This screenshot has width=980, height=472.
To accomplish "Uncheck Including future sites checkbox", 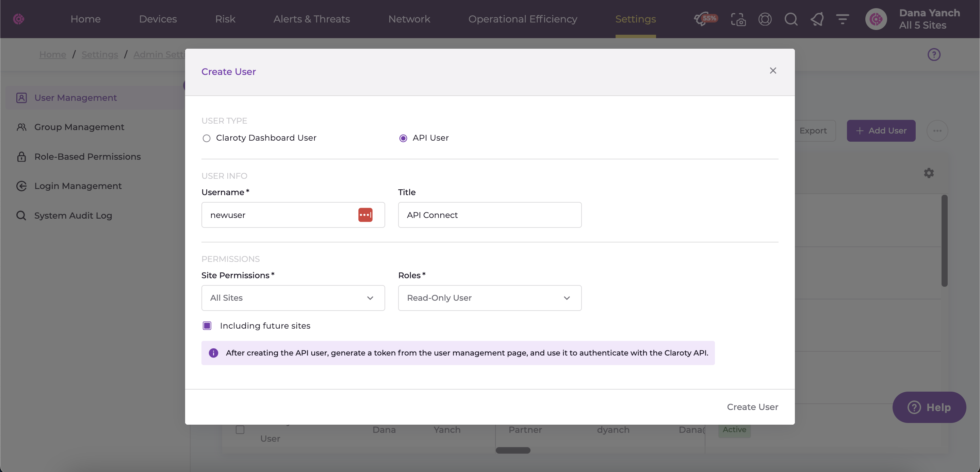I will 207,326.
